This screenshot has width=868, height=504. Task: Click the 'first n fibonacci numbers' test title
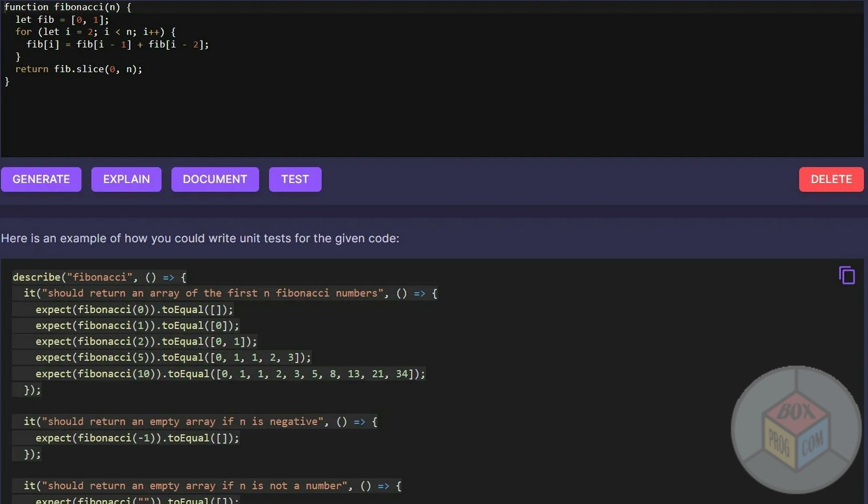(x=212, y=293)
